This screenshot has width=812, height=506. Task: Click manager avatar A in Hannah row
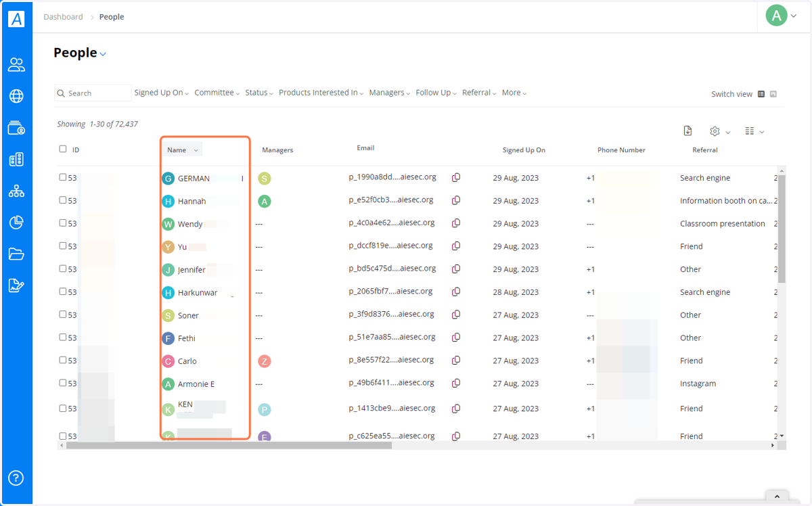tap(265, 201)
